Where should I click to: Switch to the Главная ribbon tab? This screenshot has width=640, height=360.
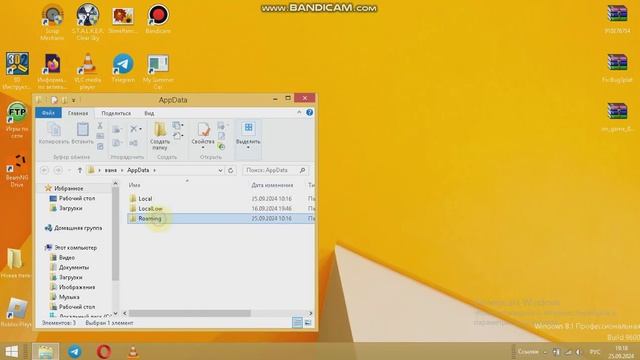[x=78, y=113]
